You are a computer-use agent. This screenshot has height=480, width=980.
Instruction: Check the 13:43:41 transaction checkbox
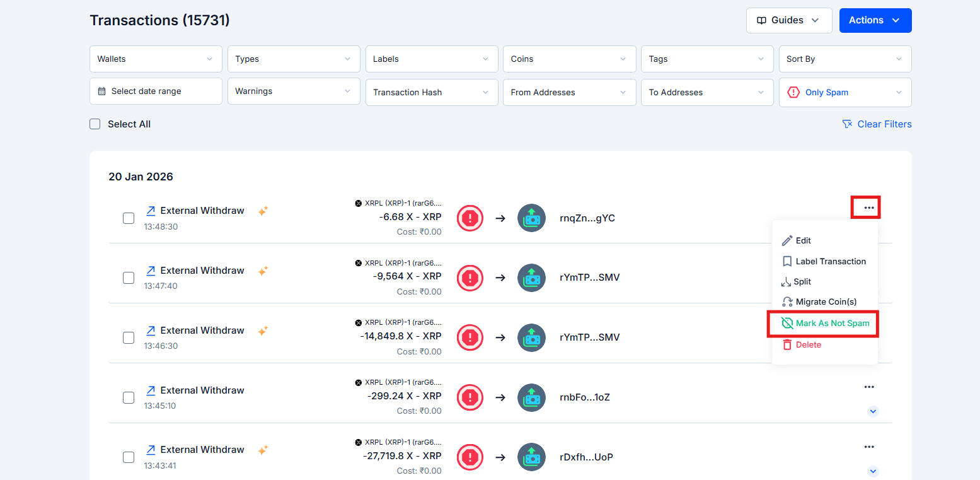[x=129, y=457]
